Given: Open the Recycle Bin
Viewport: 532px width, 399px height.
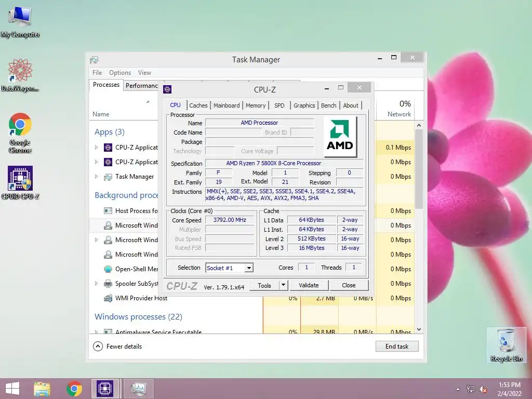Looking at the screenshot, I should pos(506,345).
